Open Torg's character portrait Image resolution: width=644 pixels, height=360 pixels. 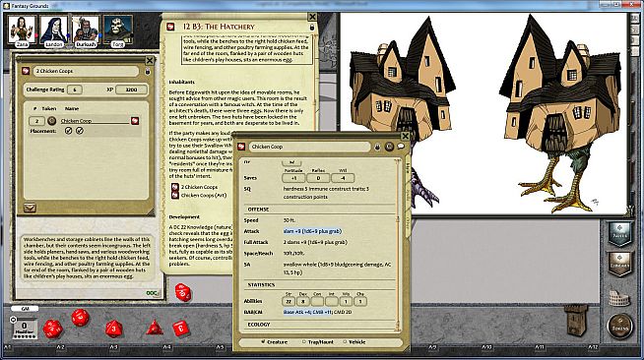118,30
